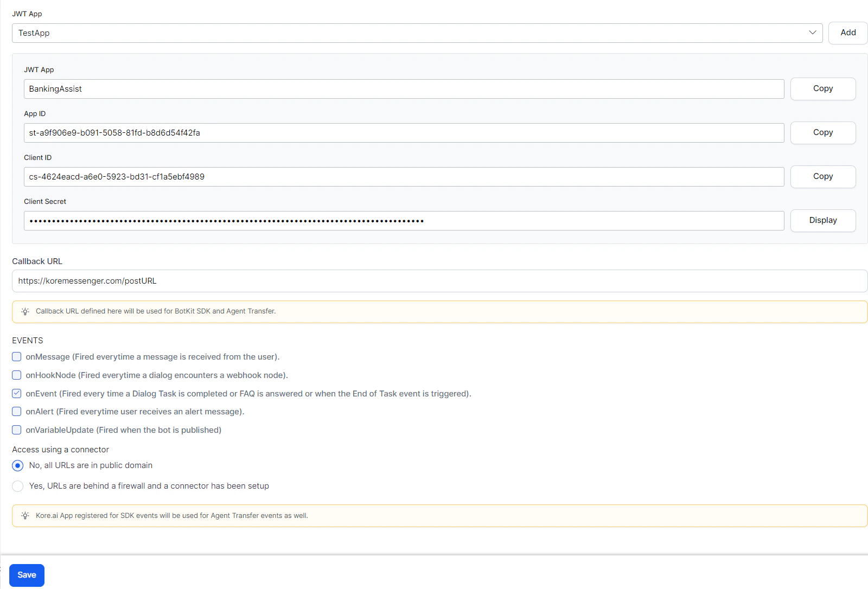Click the 'Callback URL defined here' hint text
The height and width of the screenshot is (589, 868).
click(156, 311)
